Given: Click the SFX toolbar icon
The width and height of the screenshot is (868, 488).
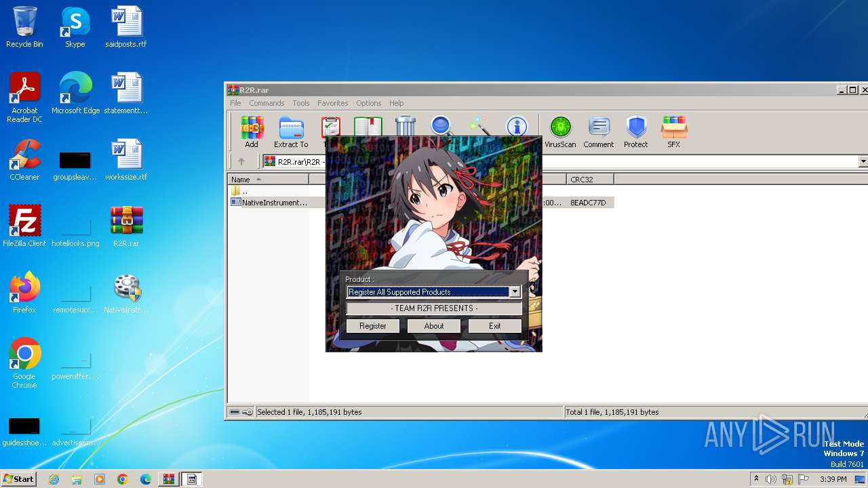Looking at the screenshot, I should click(x=673, y=131).
